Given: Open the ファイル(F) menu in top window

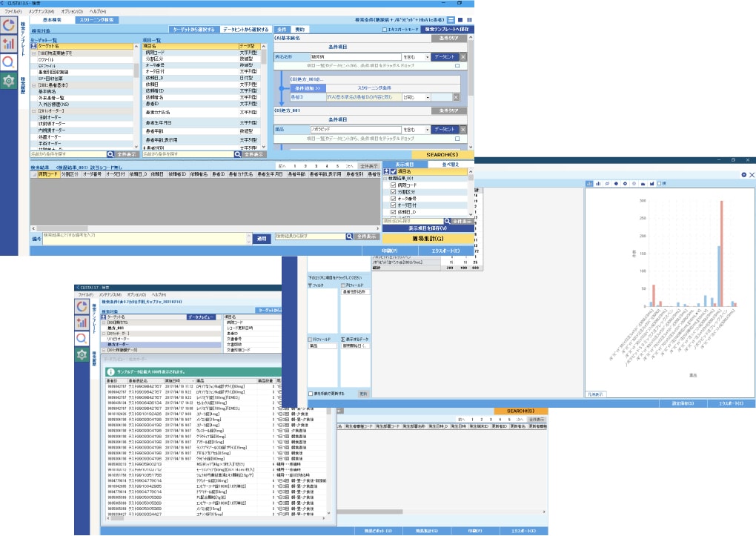Looking at the screenshot, I should tap(13, 13).
